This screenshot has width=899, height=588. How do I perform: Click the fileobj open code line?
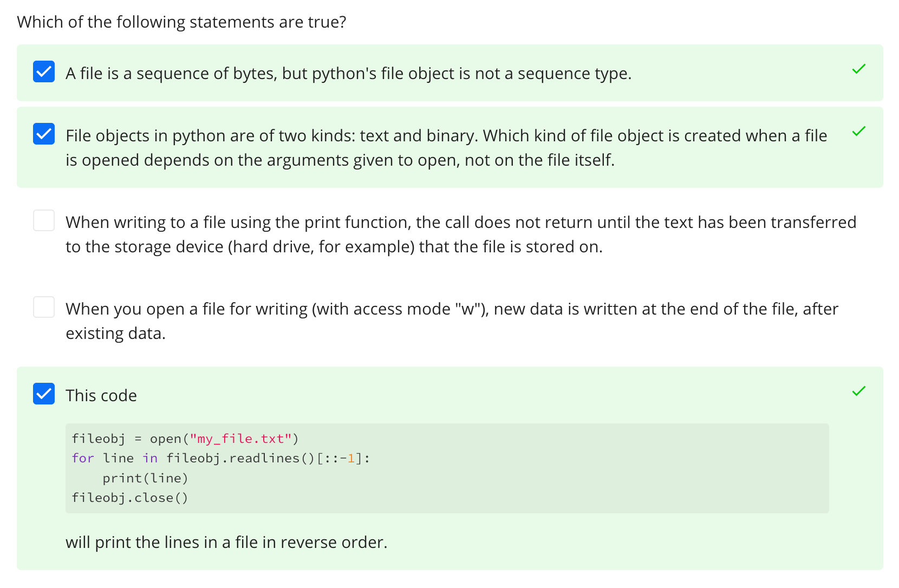pyautogui.click(x=185, y=439)
